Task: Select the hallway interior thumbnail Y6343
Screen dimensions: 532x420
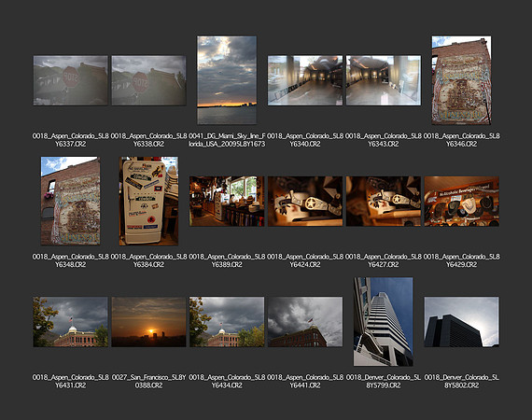Action: point(384,80)
